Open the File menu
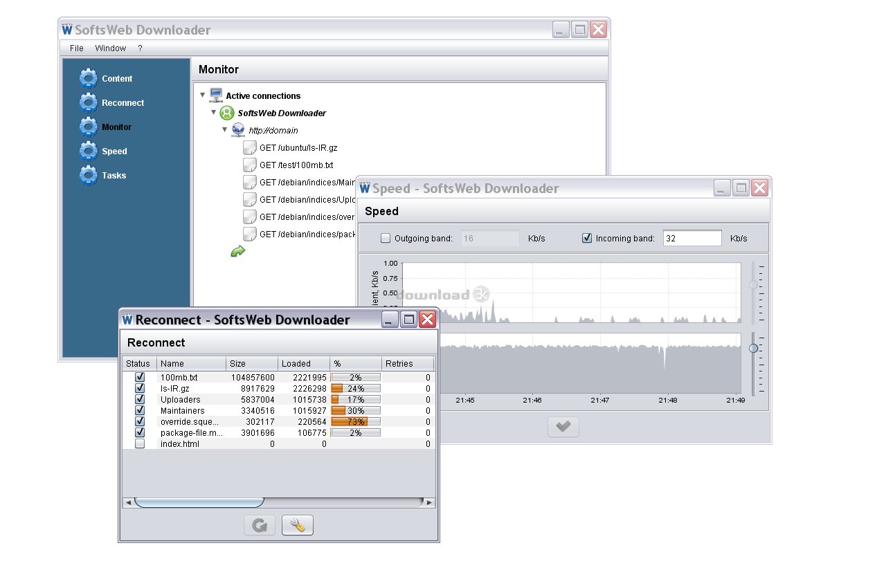Viewport: 886px width, 588px height. [x=76, y=48]
